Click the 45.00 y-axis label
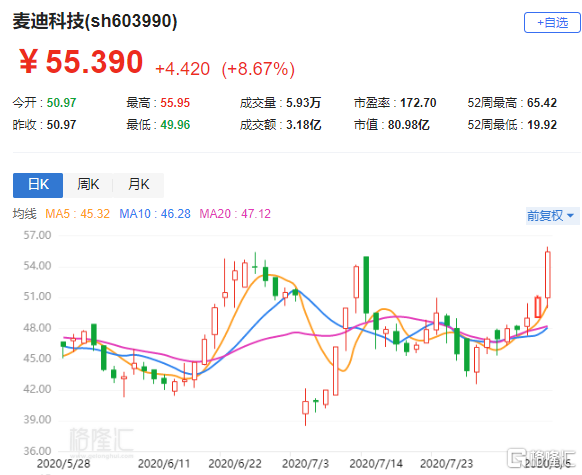The image size is (582, 475). [x=37, y=358]
